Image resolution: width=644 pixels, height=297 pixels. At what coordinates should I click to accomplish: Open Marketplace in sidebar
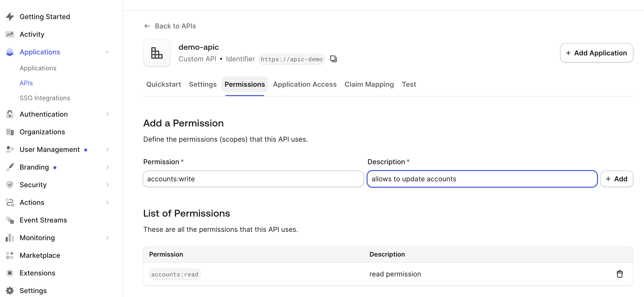tap(40, 255)
